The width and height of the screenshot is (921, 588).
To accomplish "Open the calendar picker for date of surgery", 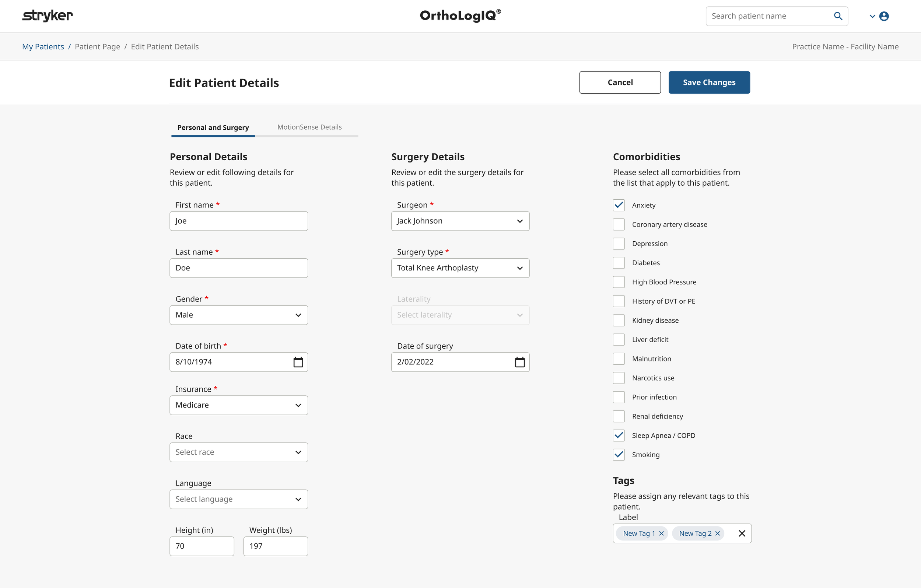I will [520, 361].
